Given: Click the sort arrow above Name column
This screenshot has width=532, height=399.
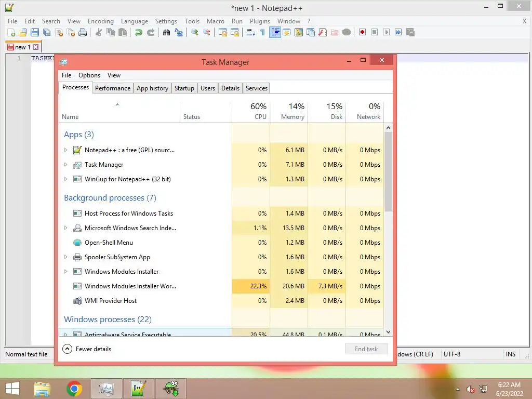Looking at the screenshot, I should (117, 104).
